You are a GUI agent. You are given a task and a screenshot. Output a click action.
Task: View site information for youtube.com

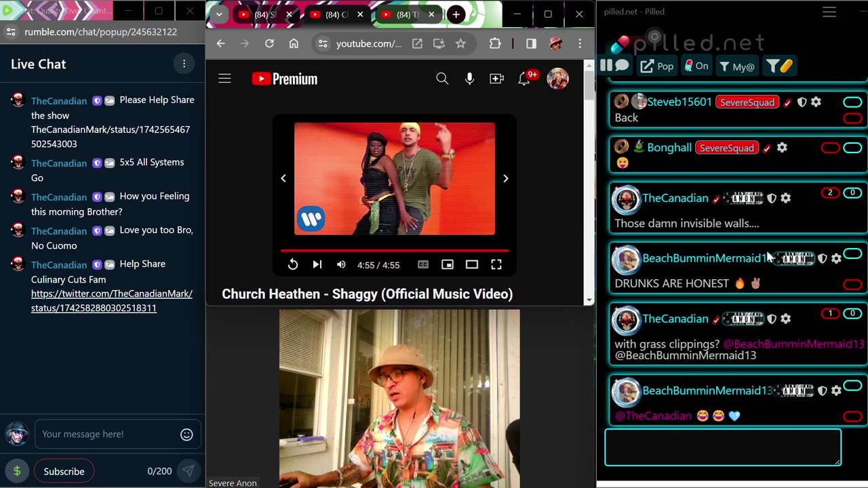coord(323,43)
